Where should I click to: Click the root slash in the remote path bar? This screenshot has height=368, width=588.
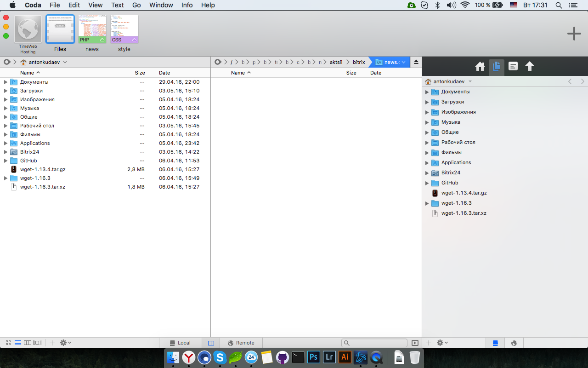(x=232, y=62)
